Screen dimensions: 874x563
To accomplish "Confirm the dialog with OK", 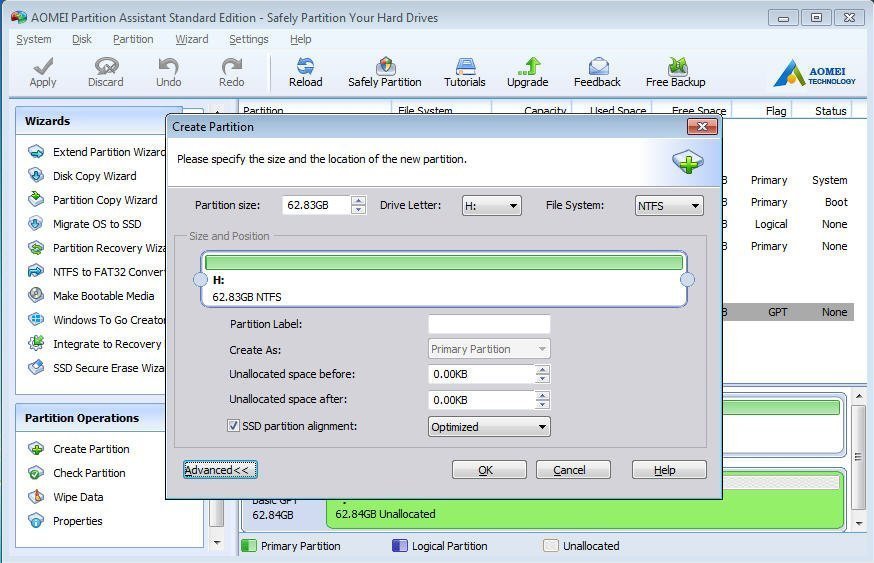I will click(489, 470).
